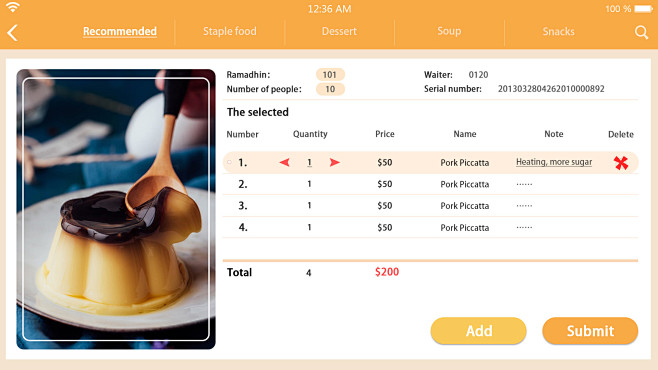658x370 pixels.
Task: Select order row number 3
Action: coord(430,206)
